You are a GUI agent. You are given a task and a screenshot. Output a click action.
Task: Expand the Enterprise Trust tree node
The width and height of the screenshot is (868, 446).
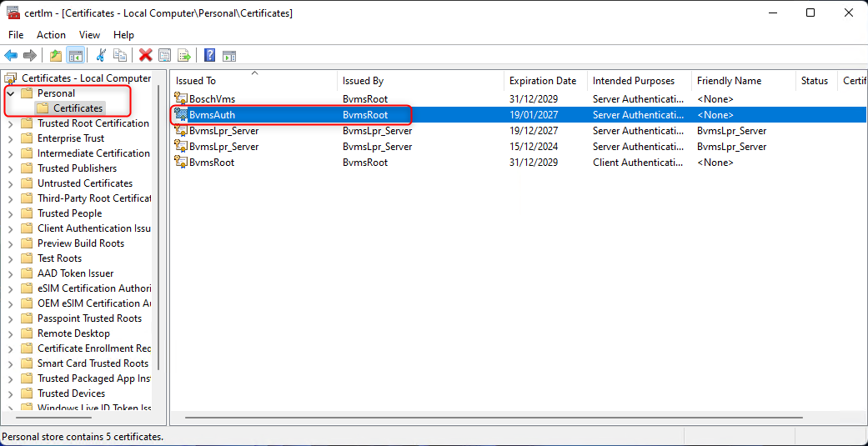[x=11, y=138]
